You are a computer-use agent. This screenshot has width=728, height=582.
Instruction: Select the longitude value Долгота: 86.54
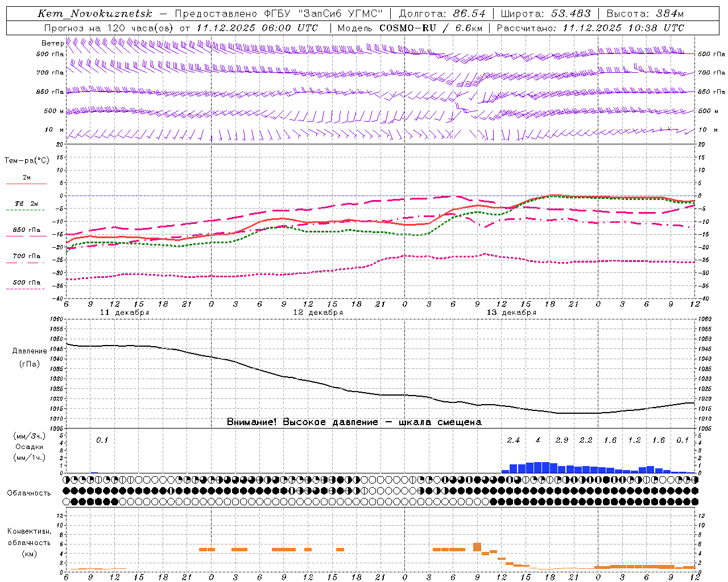coord(442,14)
